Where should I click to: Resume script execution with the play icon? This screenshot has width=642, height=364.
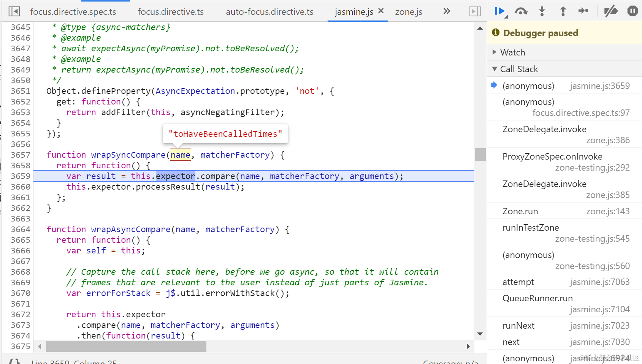[x=499, y=11]
